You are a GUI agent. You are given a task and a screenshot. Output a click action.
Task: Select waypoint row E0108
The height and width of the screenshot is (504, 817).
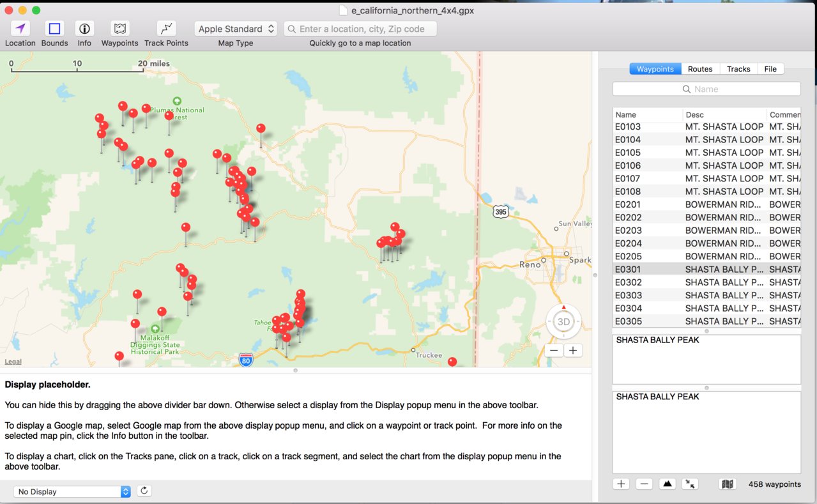pos(706,191)
